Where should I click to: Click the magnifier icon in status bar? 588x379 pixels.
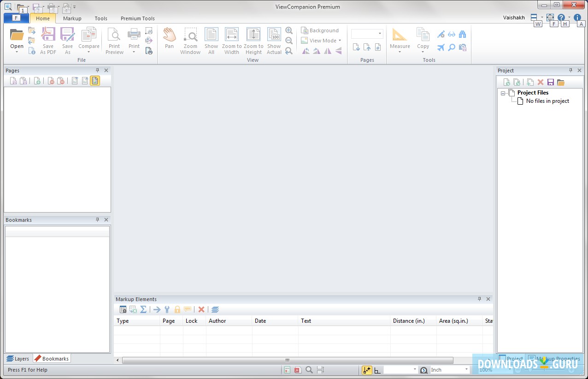tap(309, 370)
